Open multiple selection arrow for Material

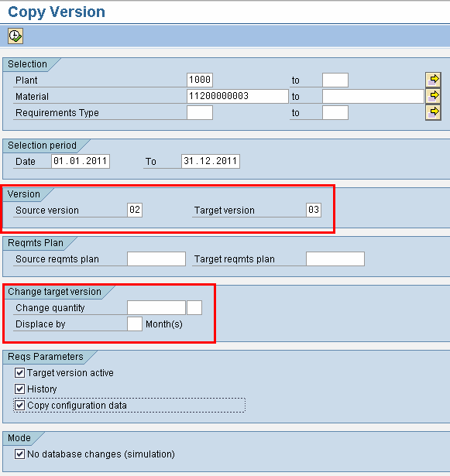[x=433, y=96]
